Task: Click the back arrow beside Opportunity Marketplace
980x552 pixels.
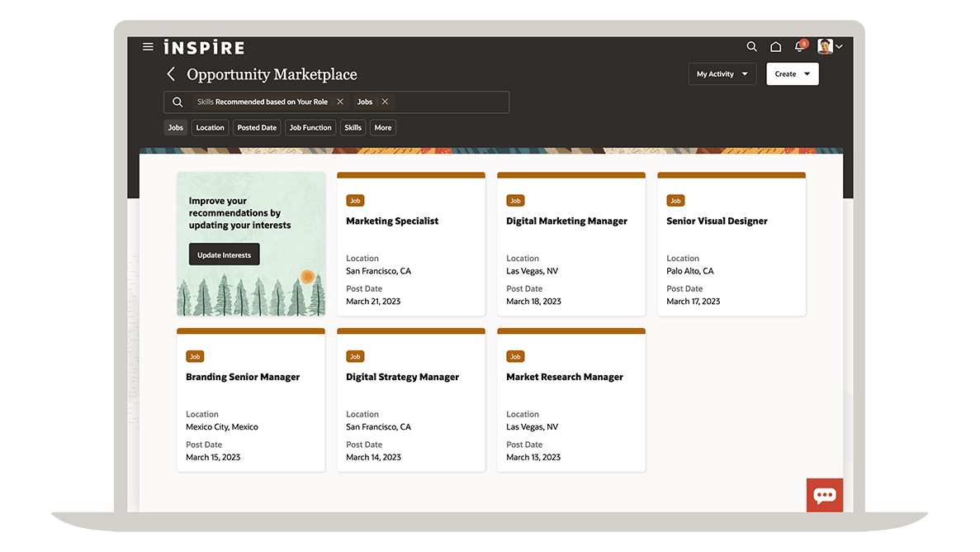Action: tap(171, 74)
